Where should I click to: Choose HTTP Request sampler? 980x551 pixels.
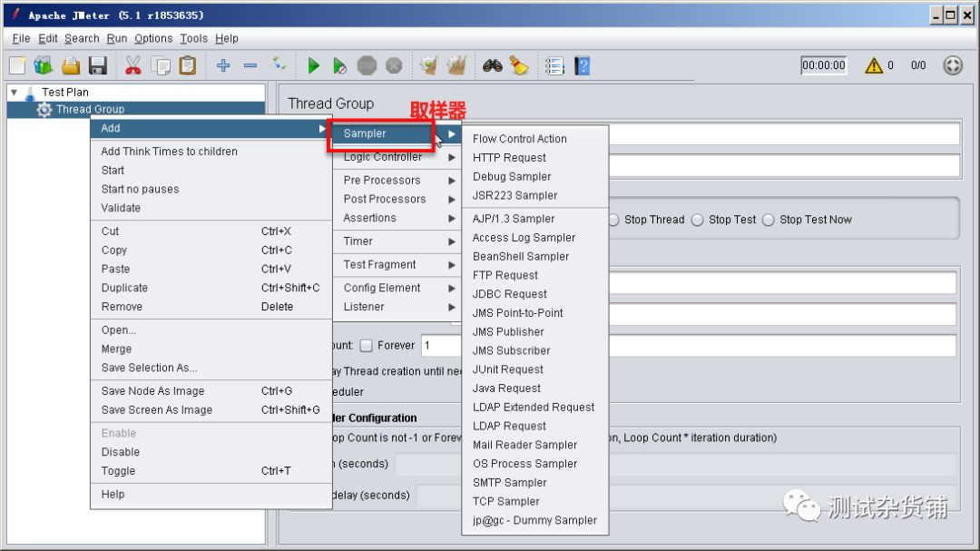[535, 158]
